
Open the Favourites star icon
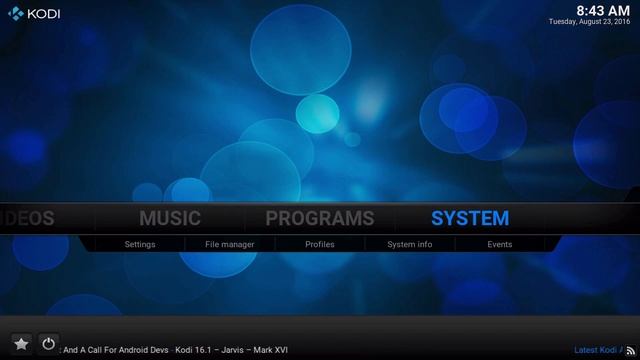coord(21,344)
